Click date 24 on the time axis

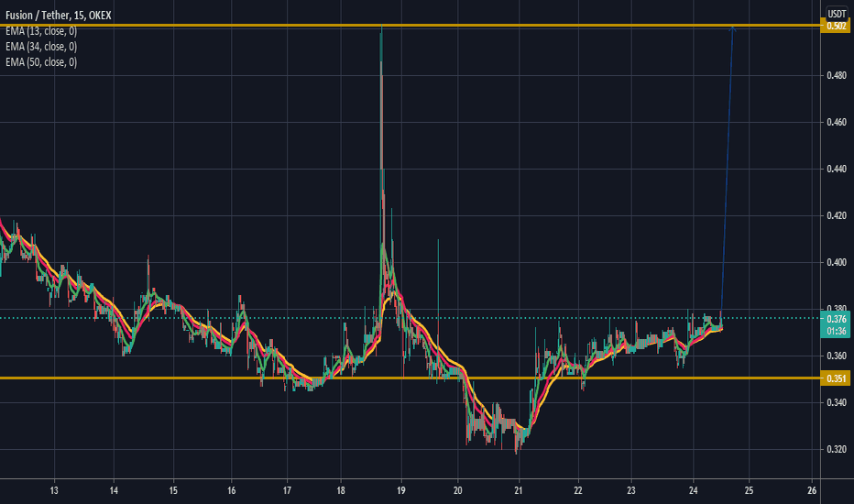[694, 490]
